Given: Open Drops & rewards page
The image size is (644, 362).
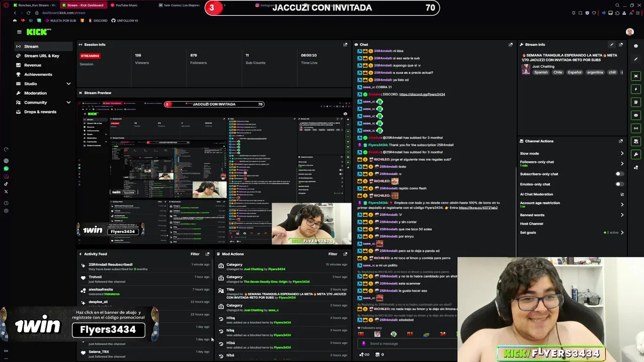Looking at the screenshot, I should tap(44, 112).
